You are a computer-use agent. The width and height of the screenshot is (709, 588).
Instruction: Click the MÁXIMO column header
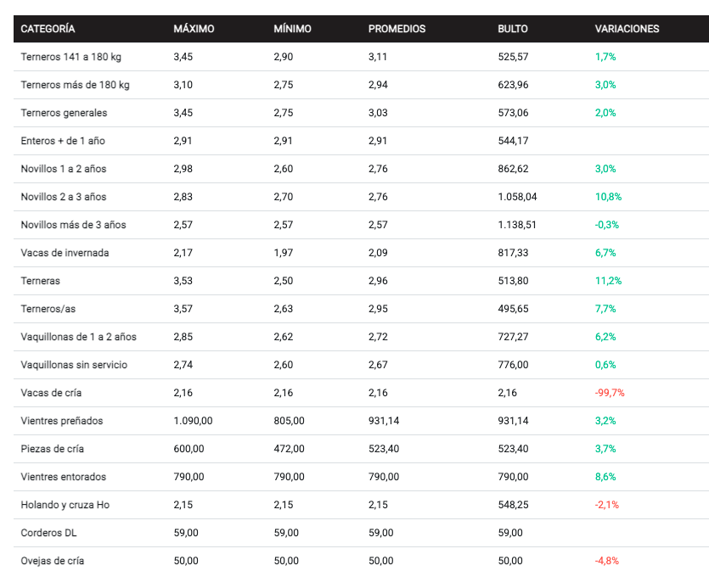click(194, 29)
